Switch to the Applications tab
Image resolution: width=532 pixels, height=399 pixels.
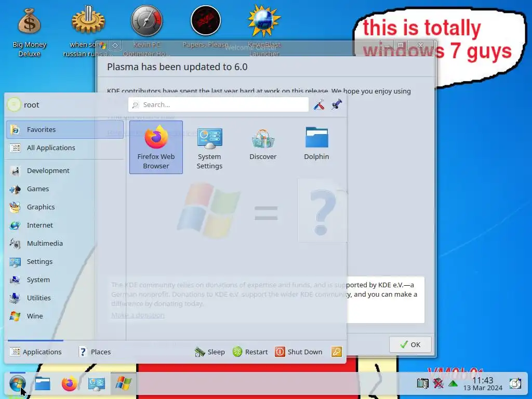pos(36,352)
